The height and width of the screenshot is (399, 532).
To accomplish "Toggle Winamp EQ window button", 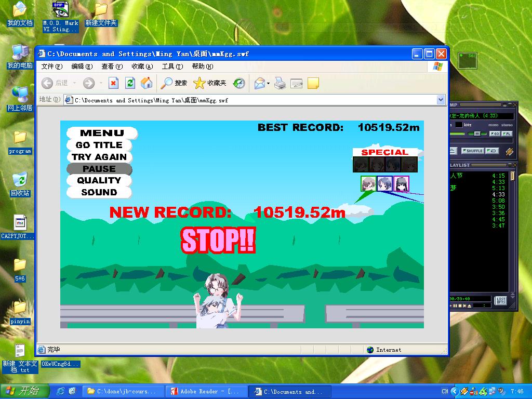I will point(495,134).
